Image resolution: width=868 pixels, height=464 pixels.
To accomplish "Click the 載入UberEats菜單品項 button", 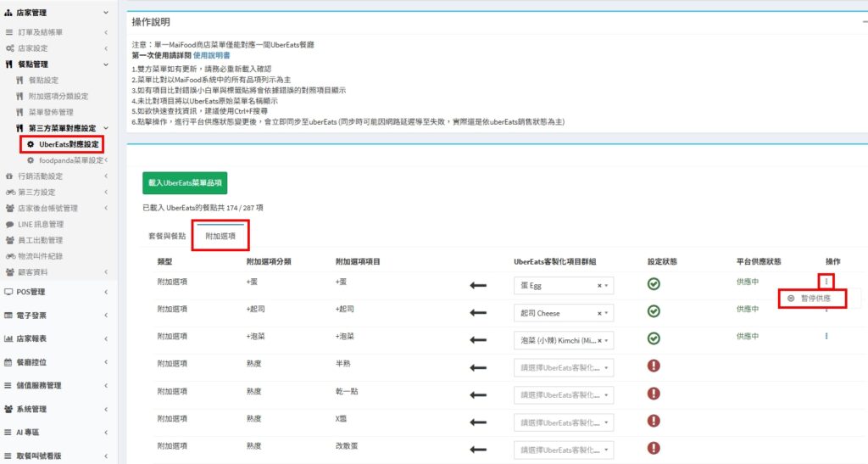I will 184,182.
